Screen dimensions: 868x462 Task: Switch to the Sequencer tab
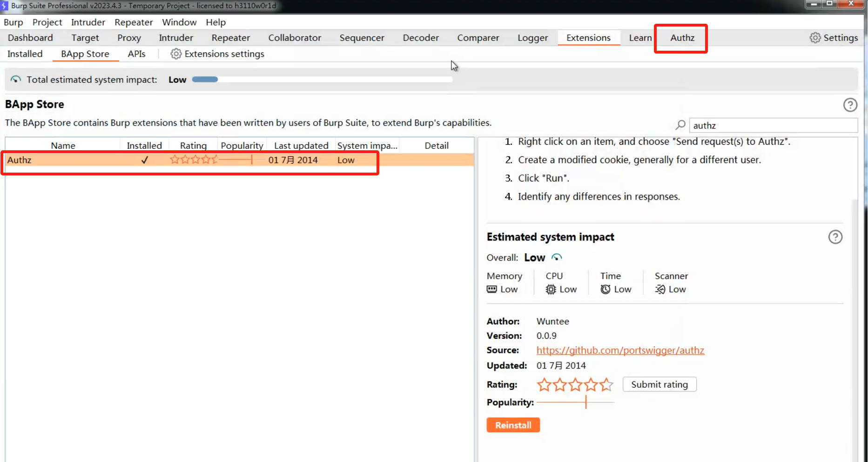362,38
